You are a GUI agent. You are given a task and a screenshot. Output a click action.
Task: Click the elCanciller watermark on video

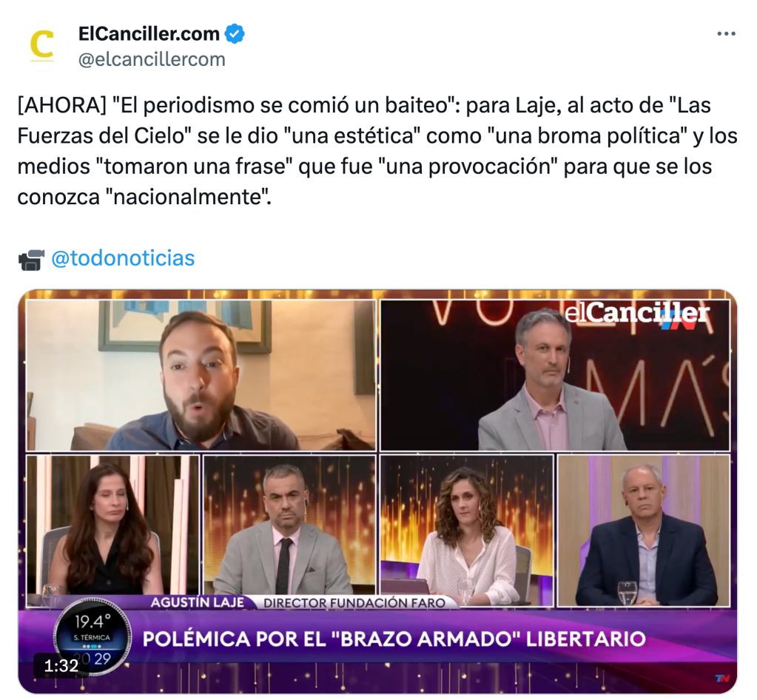pyautogui.click(x=637, y=314)
